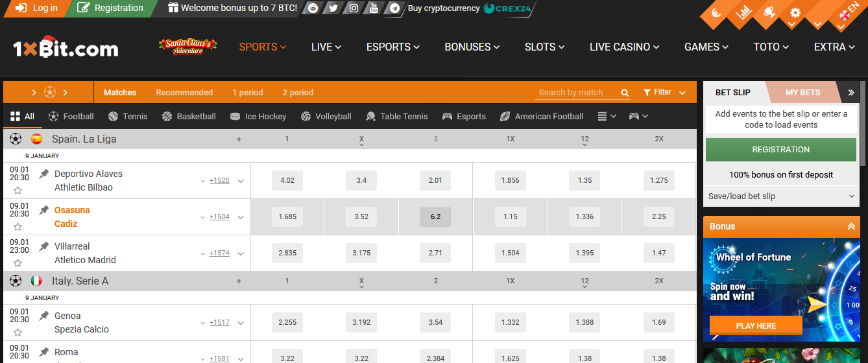
Task: Open the settings gear icon
Action: 795,13
